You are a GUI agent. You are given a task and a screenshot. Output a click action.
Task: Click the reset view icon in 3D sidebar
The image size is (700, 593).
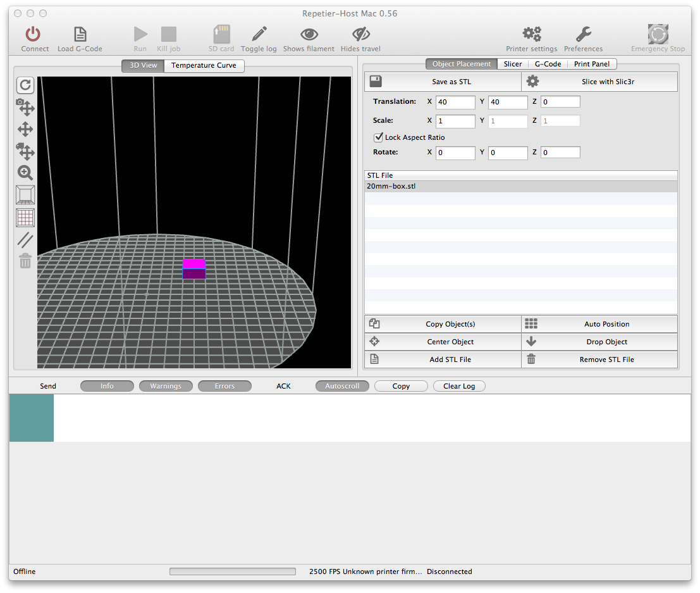(x=25, y=85)
